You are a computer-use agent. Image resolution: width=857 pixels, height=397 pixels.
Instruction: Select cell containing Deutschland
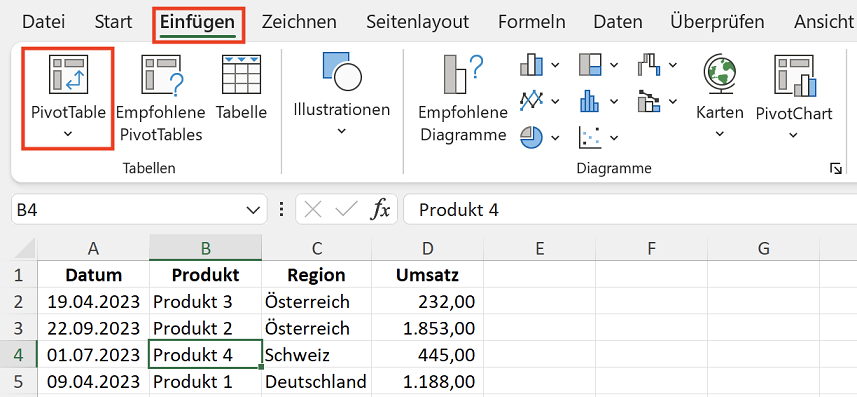point(316,381)
